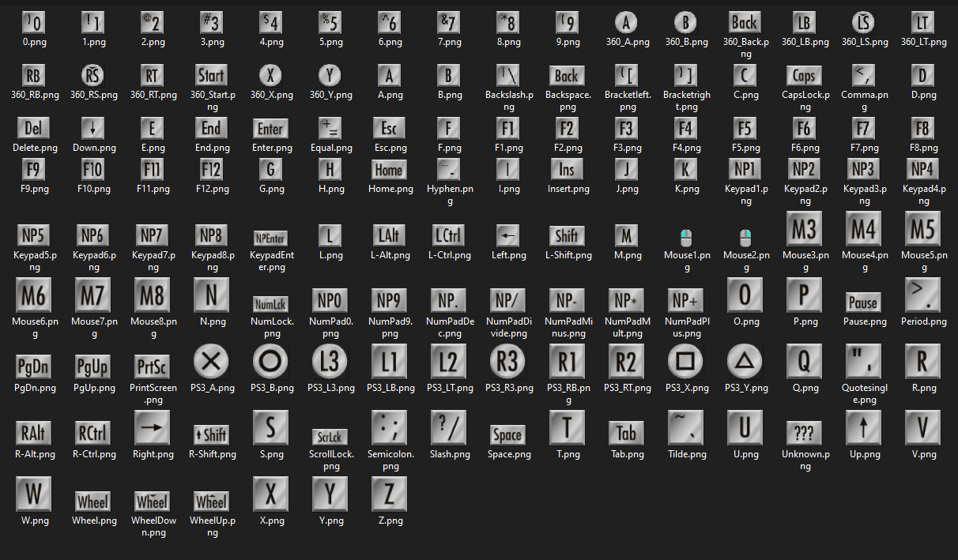Click the Home.png key icon
Image resolution: width=958 pixels, height=560 pixels.
point(389,169)
